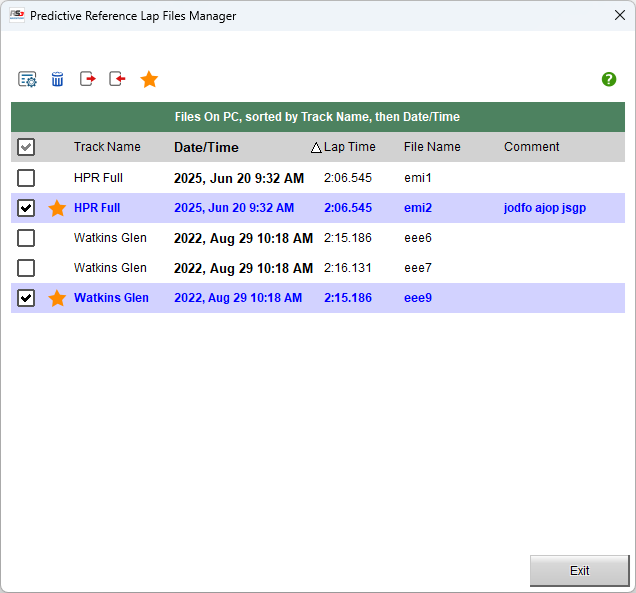Click the blue trash delete icon

pos(58,79)
